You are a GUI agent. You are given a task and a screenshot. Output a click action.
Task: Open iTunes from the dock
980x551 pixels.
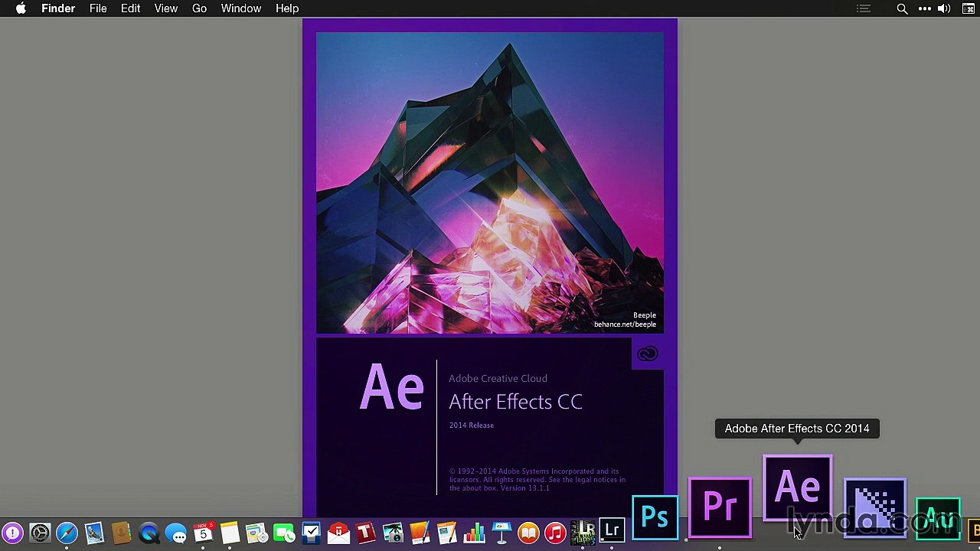(556, 532)
